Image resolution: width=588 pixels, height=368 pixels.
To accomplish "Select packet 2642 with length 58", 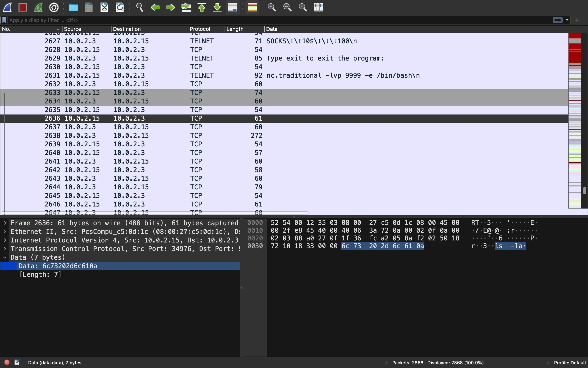I will pos(284,170).
